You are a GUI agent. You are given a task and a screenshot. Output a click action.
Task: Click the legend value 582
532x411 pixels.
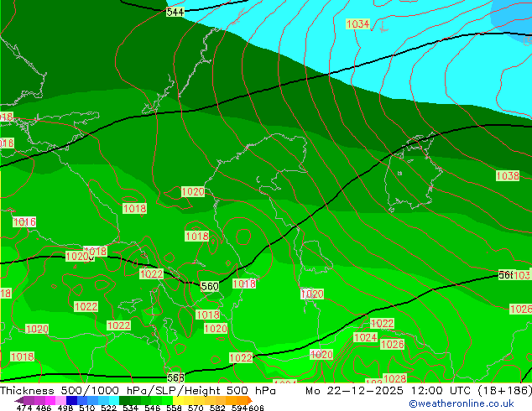tap(217, 408)
